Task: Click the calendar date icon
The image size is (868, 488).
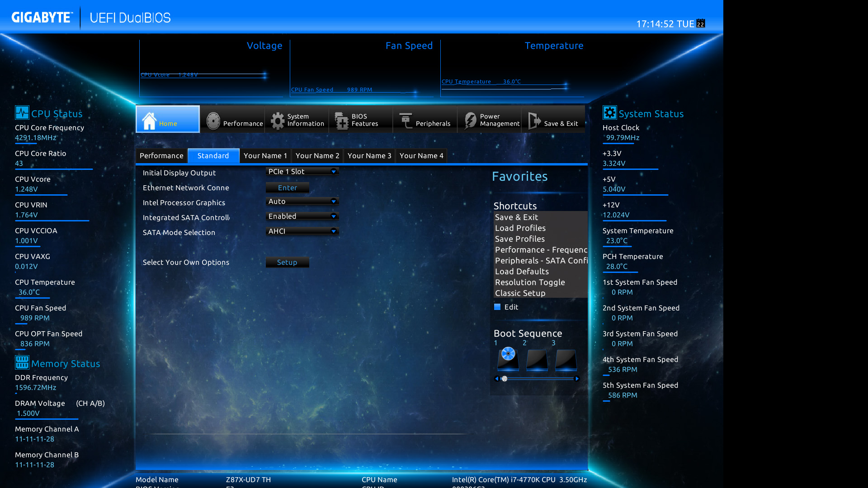Action: (700, 23)
